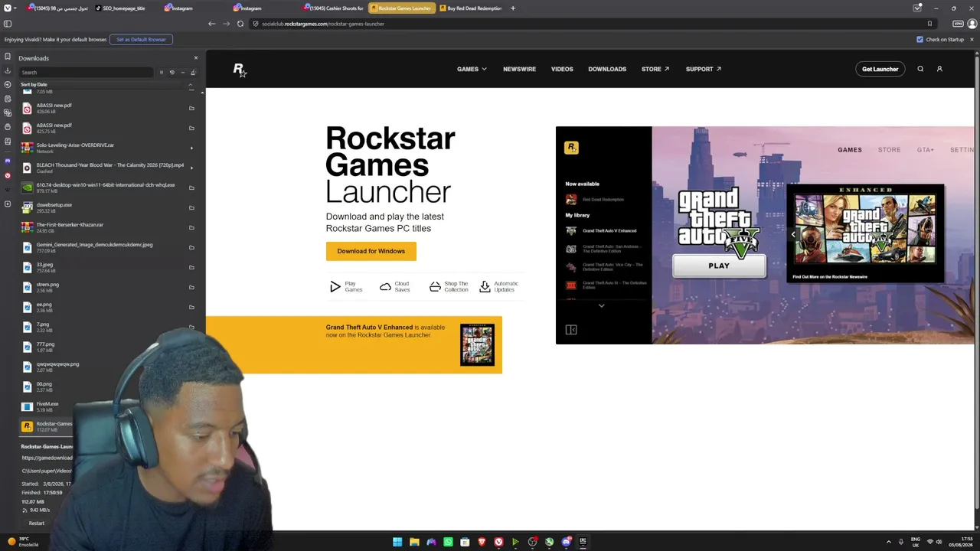Image resolution: width=980 pixels, height=551 pixels.
Task: Select the 33.jpeg download entry
Action: click(x=107, y=267)
